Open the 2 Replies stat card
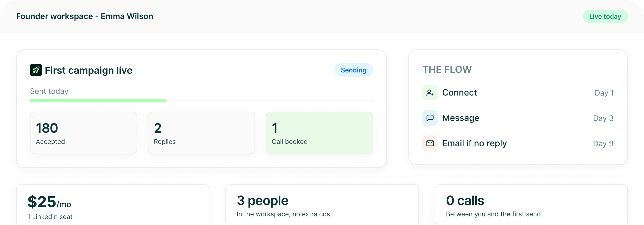 point(202,133)
